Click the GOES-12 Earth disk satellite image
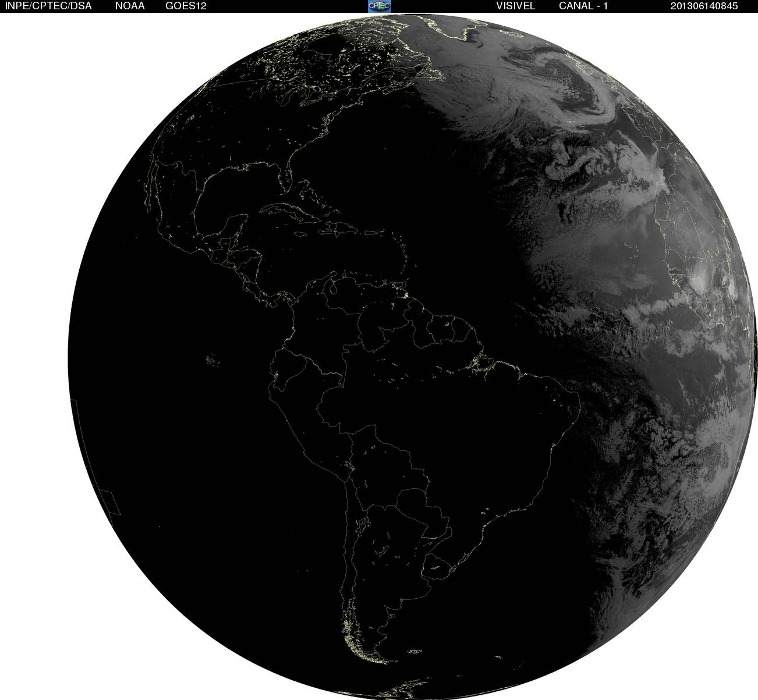 (413, 356)
